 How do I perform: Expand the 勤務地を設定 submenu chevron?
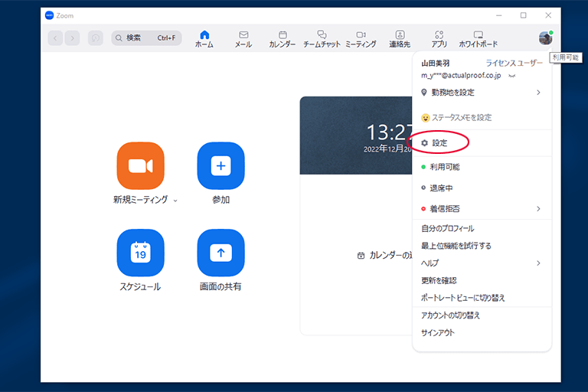(x=538, y=93)
